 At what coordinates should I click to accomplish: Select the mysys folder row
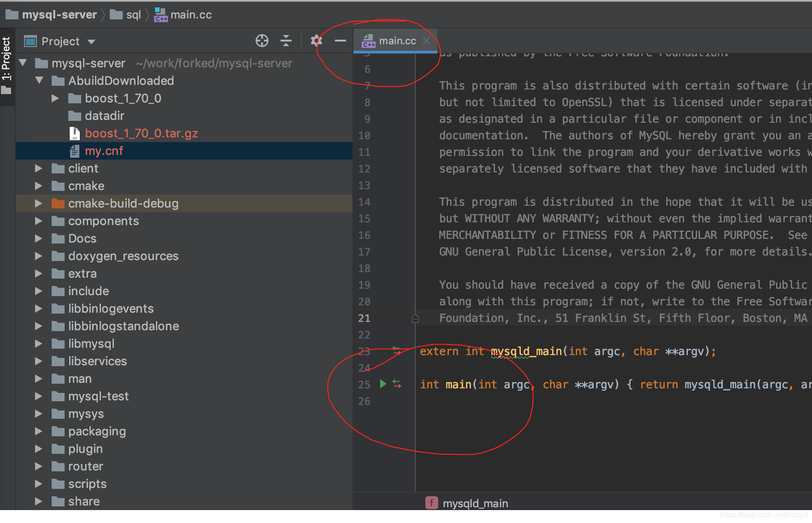click(184, 414)
